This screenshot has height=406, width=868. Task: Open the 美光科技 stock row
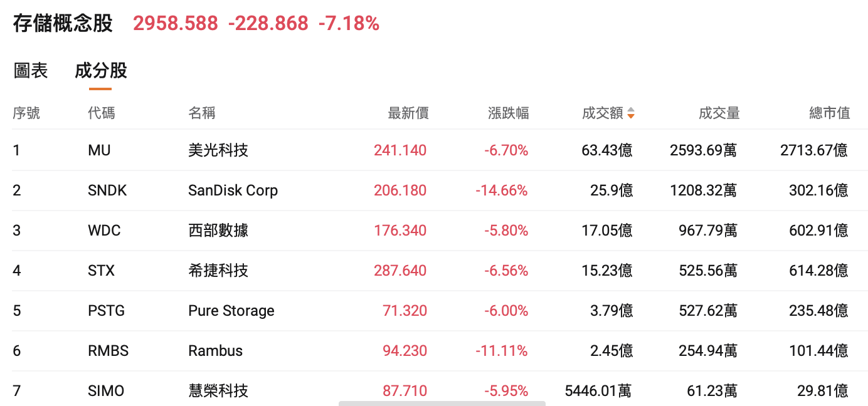click(218, 150)
